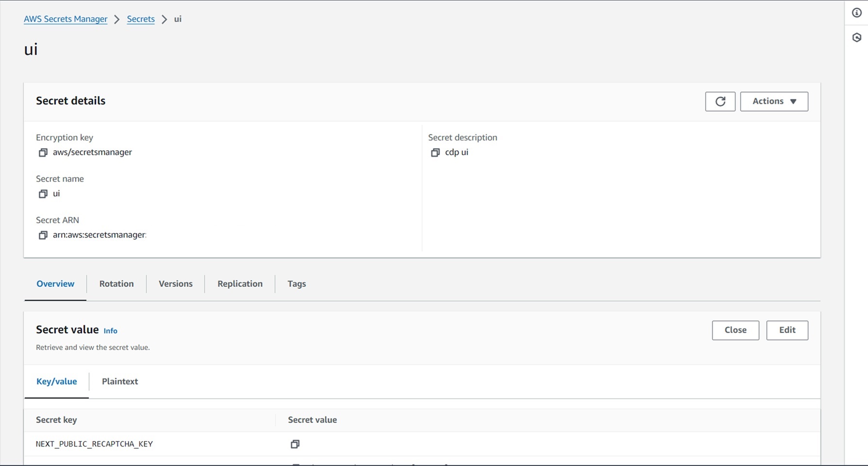Copy the Secret ARN

click(x=43, y=235)
